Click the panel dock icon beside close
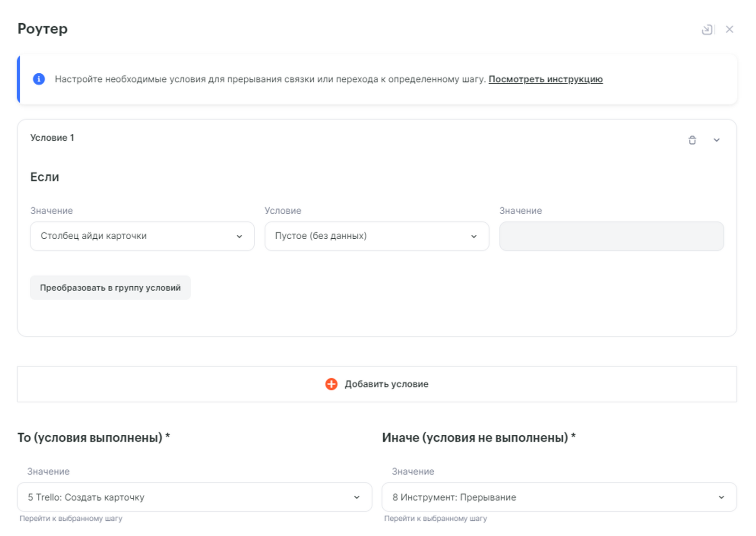 pyautogui.click(x=707, y=30)
